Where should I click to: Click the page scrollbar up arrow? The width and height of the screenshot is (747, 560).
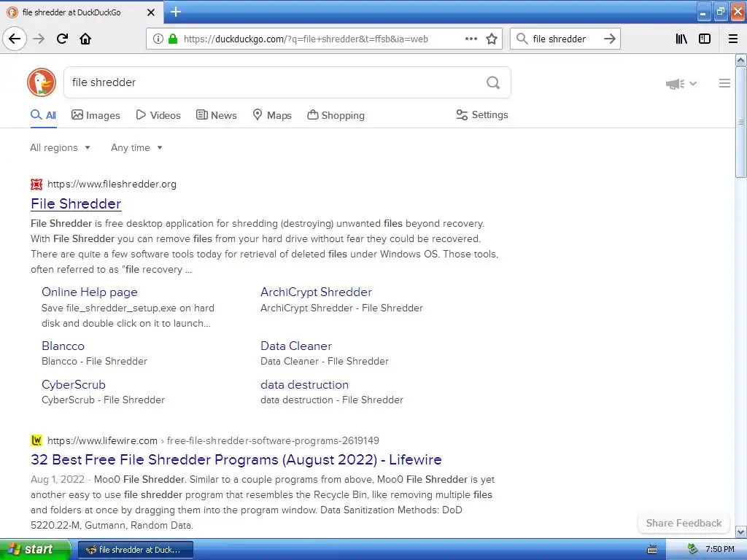tap(740, 61)
